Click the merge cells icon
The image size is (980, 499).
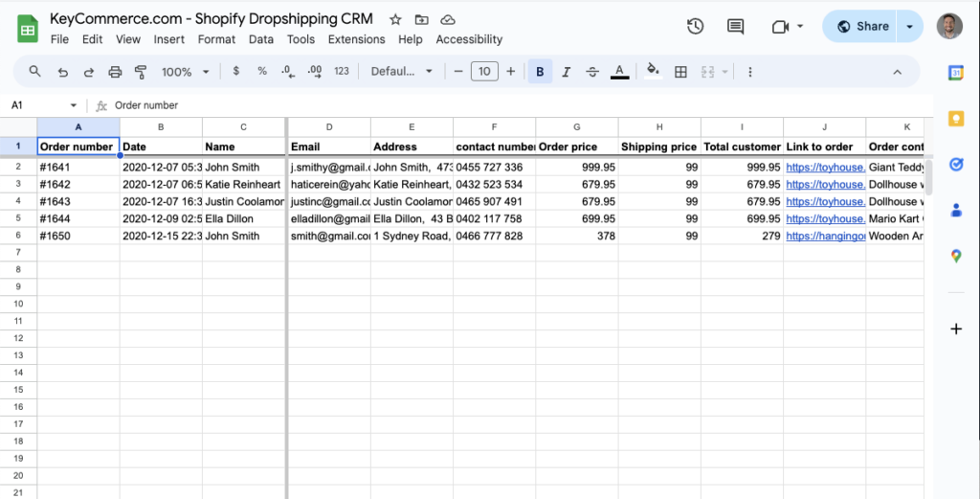[707, 72]
